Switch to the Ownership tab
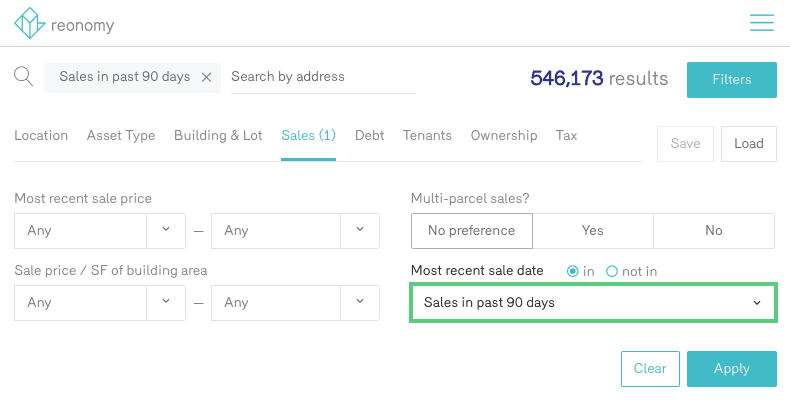This screenshot has height=400, width=790. [504, 135]
